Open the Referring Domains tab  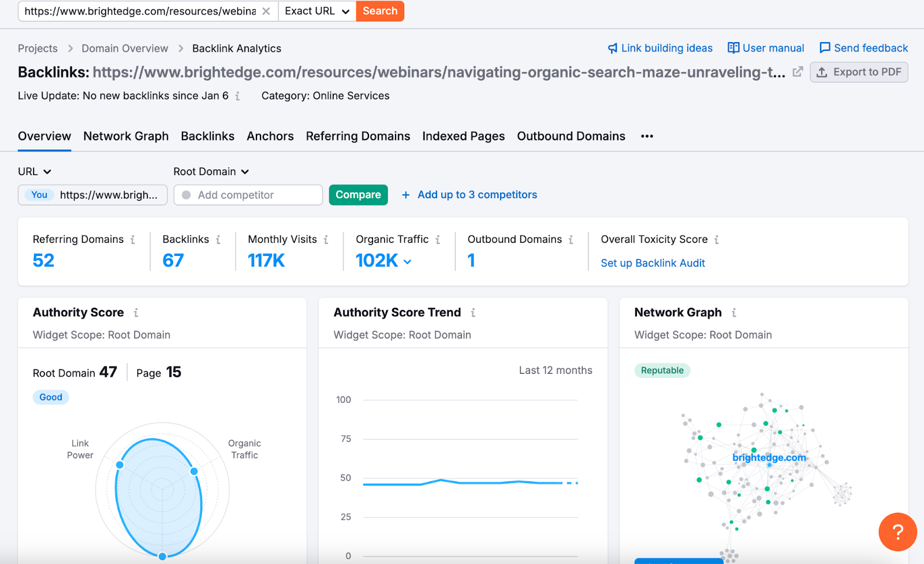click(358, 136)
